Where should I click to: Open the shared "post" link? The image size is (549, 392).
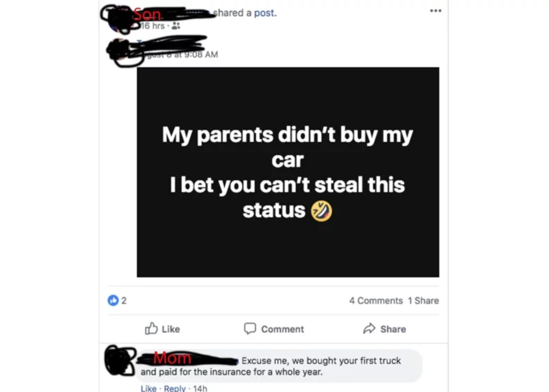click(x=264, y=13)
